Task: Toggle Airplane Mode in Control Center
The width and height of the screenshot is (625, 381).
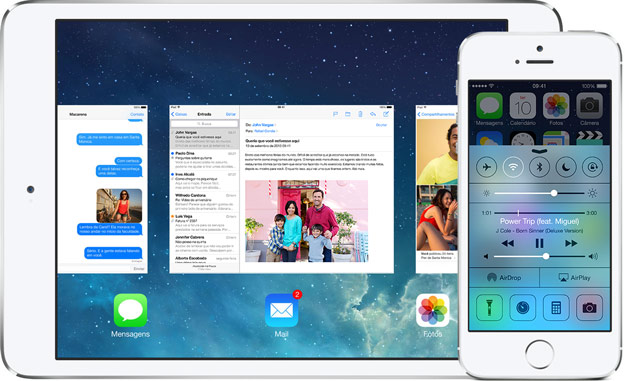Action: pyautogui.click(x=486, y=167)
